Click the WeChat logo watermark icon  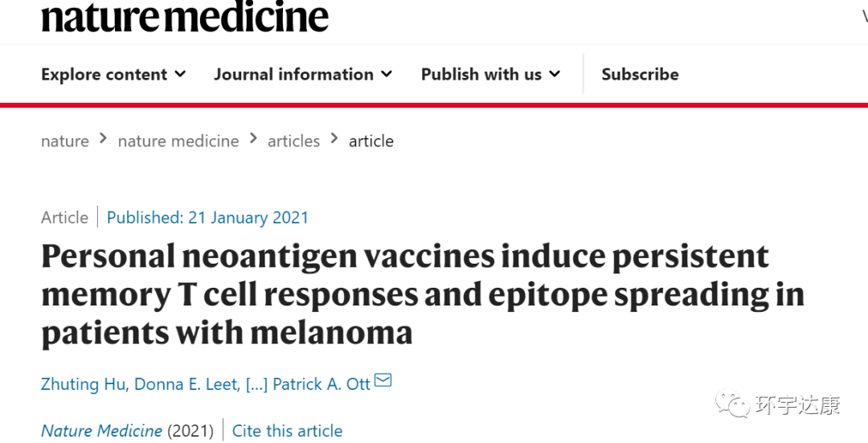pyautogui.click(x=734, y=404)
